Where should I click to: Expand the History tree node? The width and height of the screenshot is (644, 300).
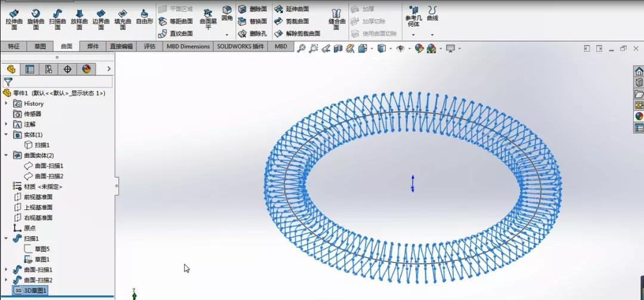(x=7, y=103)
